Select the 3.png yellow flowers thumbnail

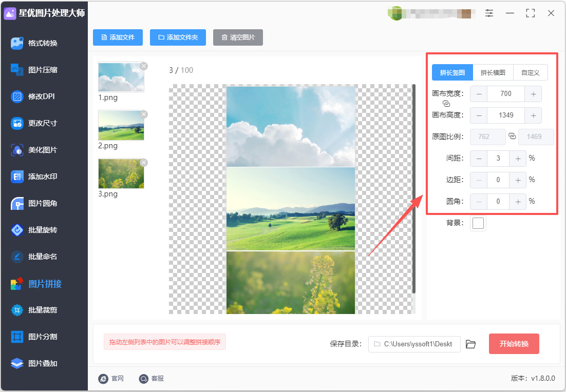click(121, 174)
